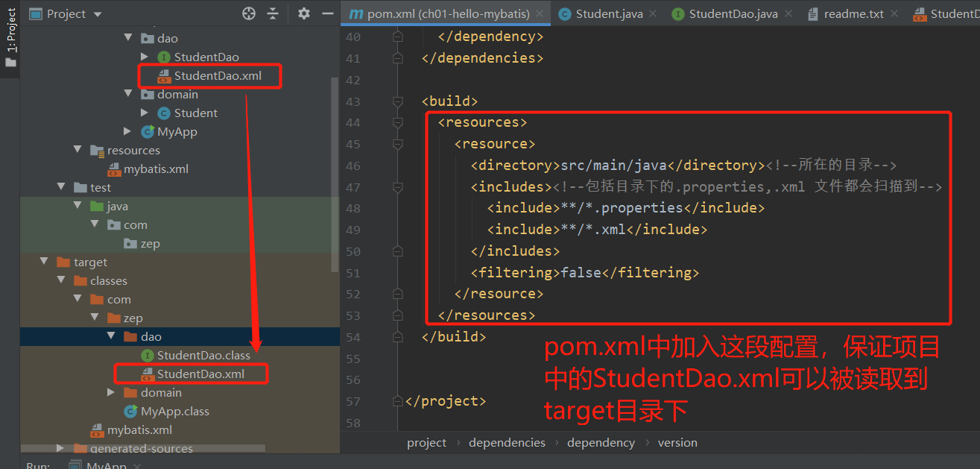
Task: Click the project breadcrumb
Action: point(427,442)
